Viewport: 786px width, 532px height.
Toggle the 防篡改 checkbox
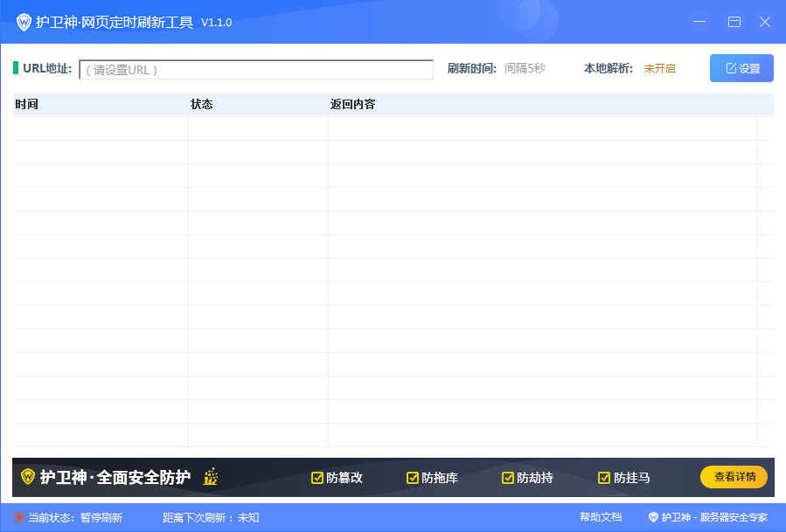[x=317, y=478]
